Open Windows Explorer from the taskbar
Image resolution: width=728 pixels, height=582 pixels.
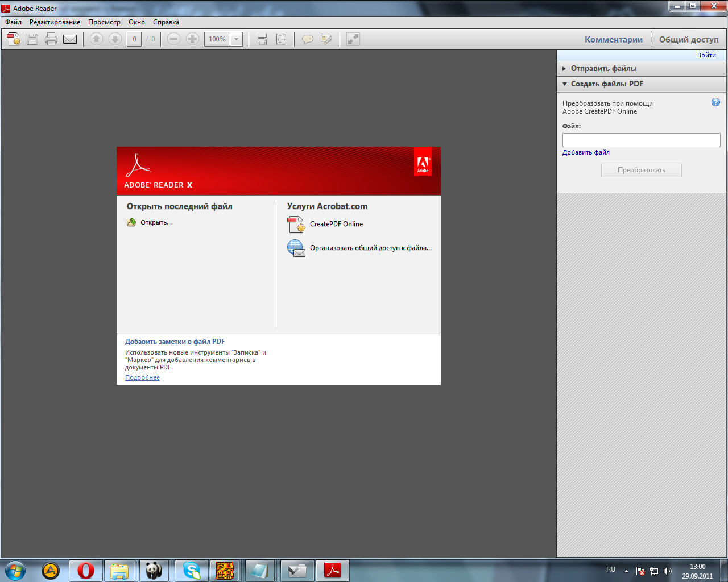[x=119, y=570]
